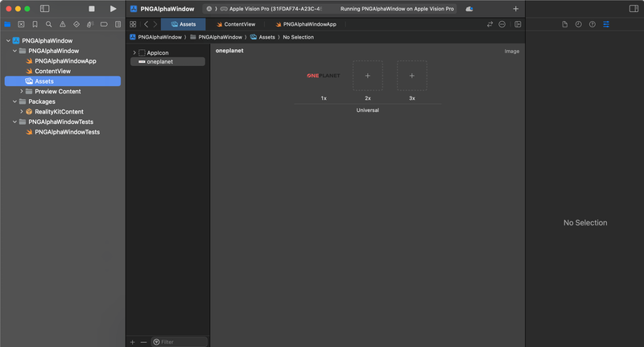Add a new asset with plus button
The image size is (644, 347).
click(x=132, y=341)
